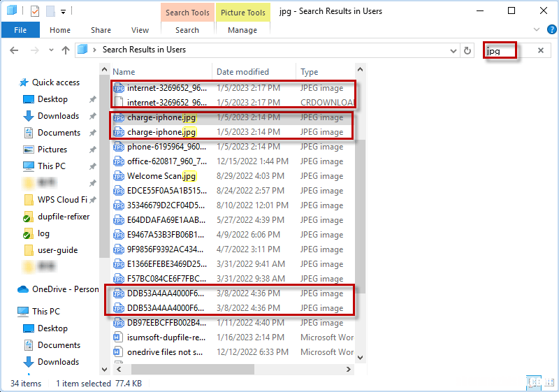Go up one folder level
559x392 pixels.
(66, 50)
